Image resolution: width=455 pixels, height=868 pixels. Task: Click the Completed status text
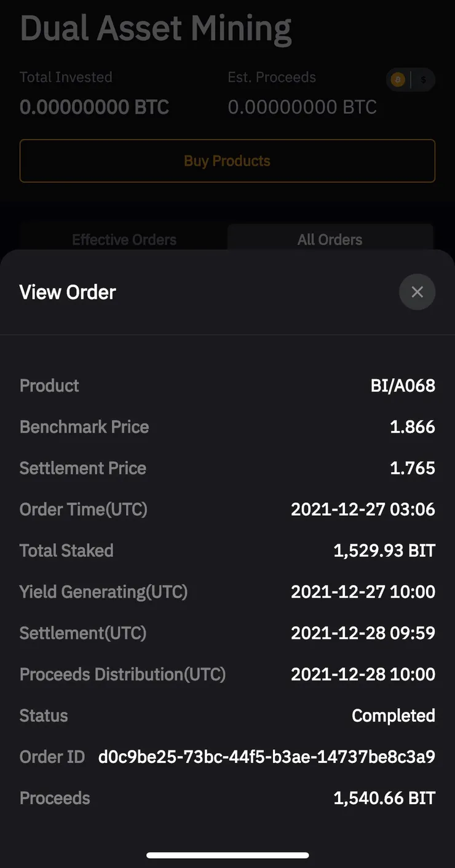tap(393, 716)
